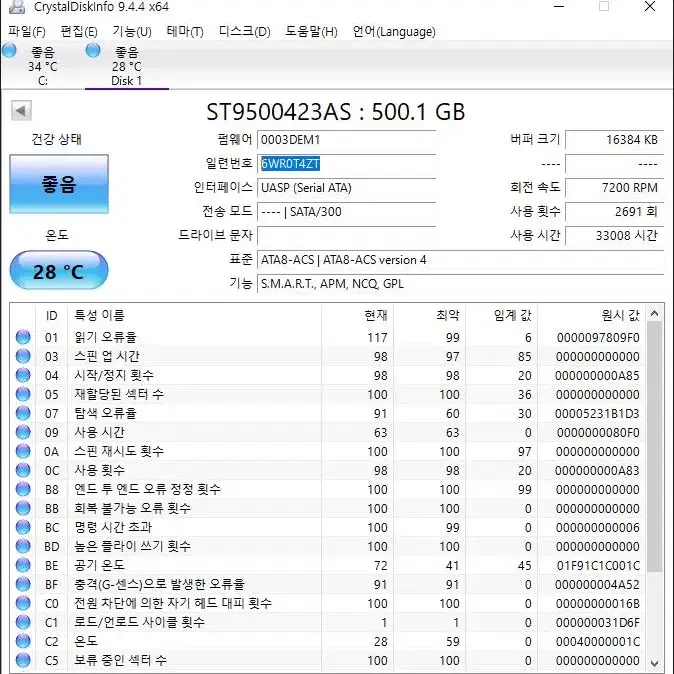
Task: Click the 현재 column header
Action: tap(357, 316)
